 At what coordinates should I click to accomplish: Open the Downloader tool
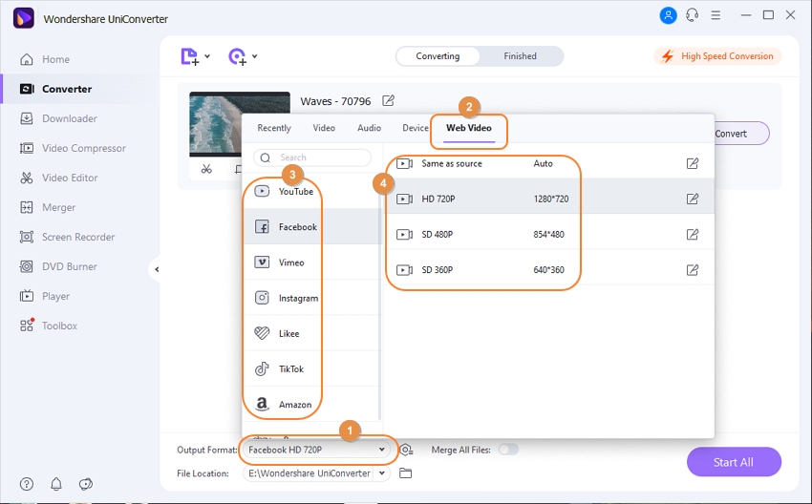pyautogui.click(x=58, y=118)
